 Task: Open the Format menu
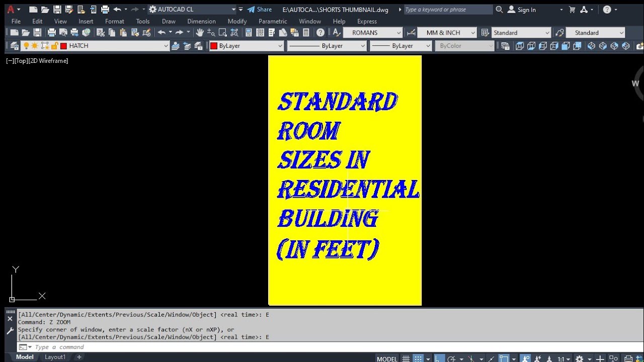(x=115, y=21)
